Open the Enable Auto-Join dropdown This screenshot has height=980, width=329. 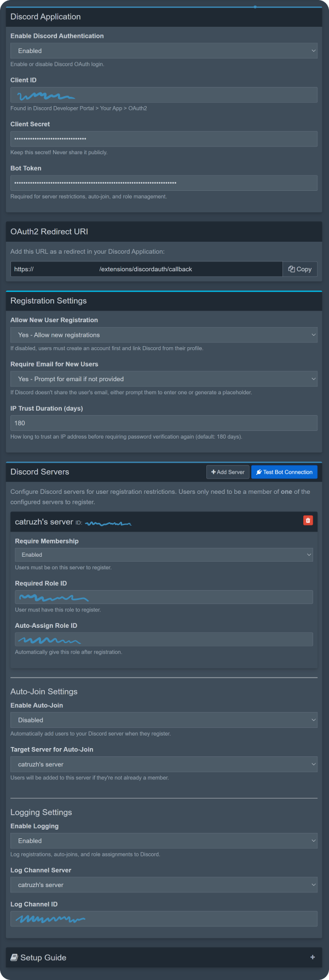click(164, 720)
